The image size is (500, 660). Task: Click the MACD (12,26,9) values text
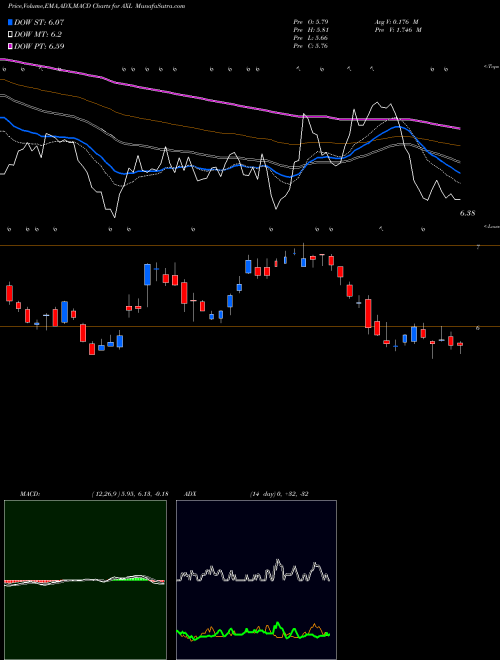tap(130, 494)
